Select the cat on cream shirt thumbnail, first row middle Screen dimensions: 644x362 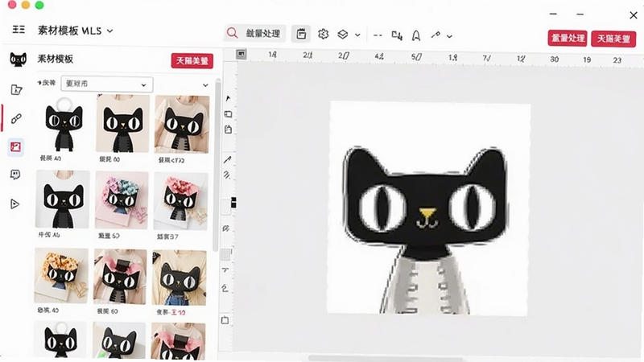(x=123, y=124)
